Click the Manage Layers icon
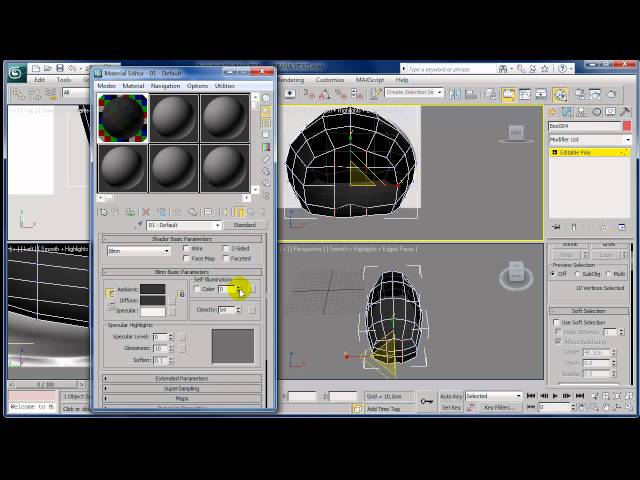The image size is (640, 480). (x=491, y=95)
